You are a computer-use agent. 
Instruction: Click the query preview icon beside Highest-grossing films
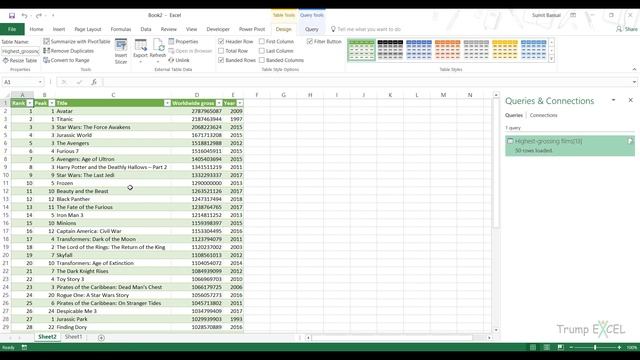coord(630,141)
